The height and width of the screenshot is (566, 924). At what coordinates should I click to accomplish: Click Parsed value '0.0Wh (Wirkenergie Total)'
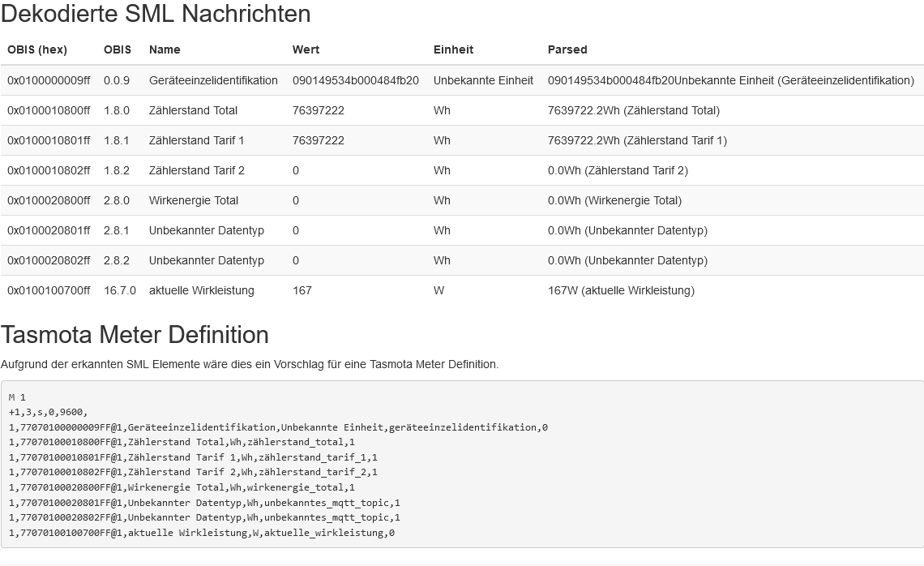click(614, 200)
